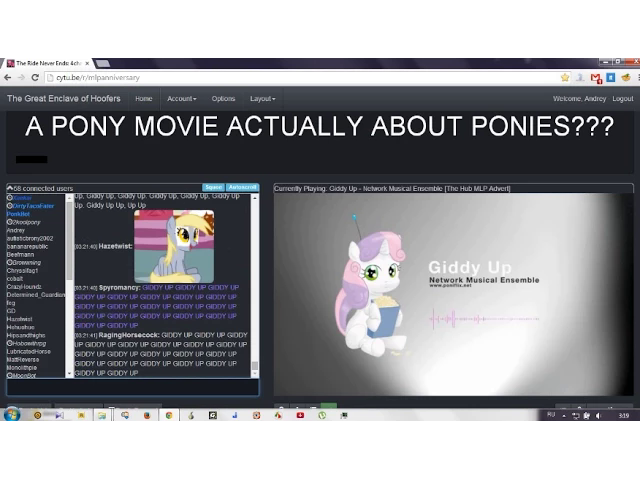Expand the Layout dropdown menu
This screenshot has width=640, height=480.
262,99
